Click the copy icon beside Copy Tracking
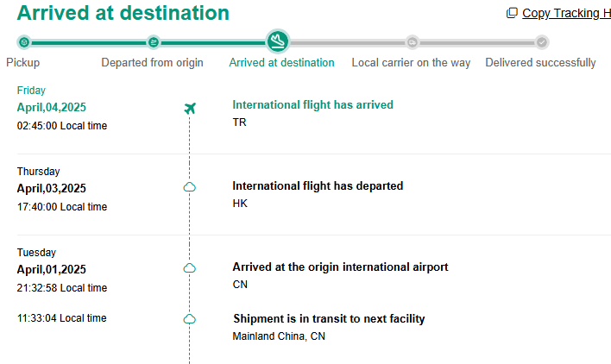The width and height of the screenshot is (611, 364). click(512, 13)
